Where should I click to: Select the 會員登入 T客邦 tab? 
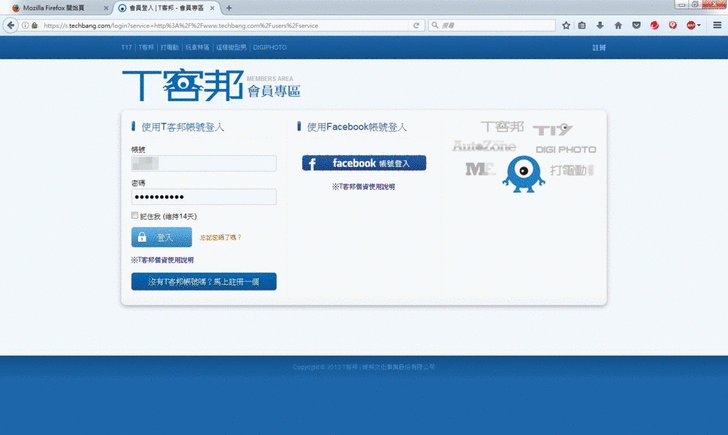tap(166, 8)
